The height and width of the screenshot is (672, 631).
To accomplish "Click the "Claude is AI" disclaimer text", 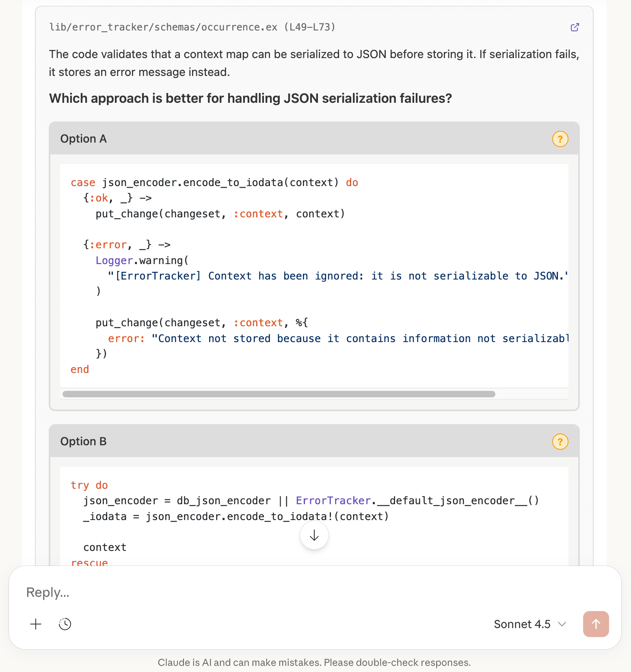I will pyautogui.click(x=314, y=662).
